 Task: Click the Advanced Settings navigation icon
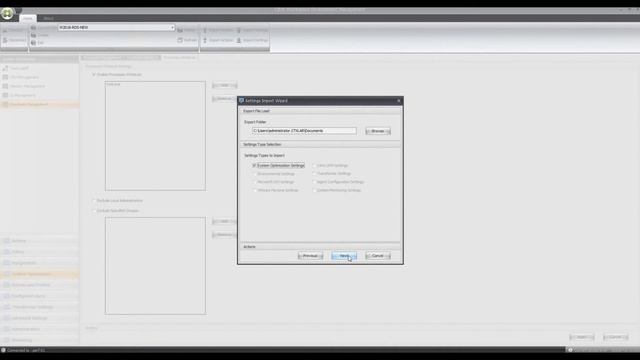point(7,318)
